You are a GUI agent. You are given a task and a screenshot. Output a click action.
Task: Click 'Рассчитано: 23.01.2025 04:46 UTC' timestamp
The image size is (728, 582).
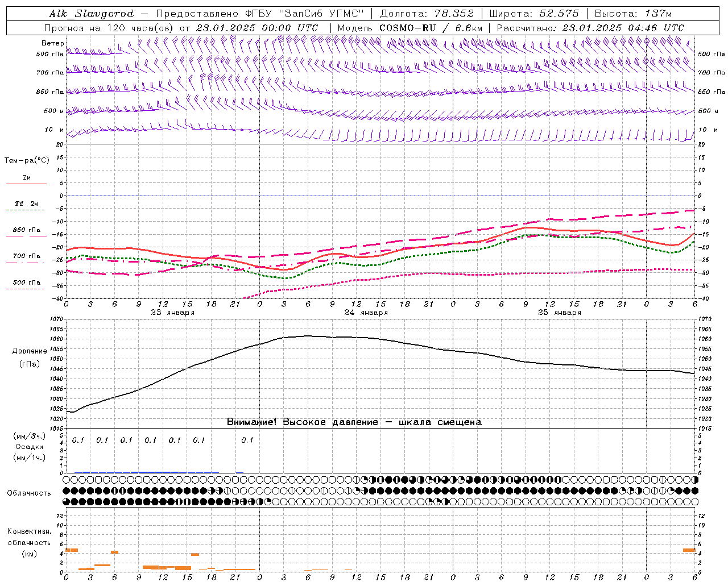point(590,28)
